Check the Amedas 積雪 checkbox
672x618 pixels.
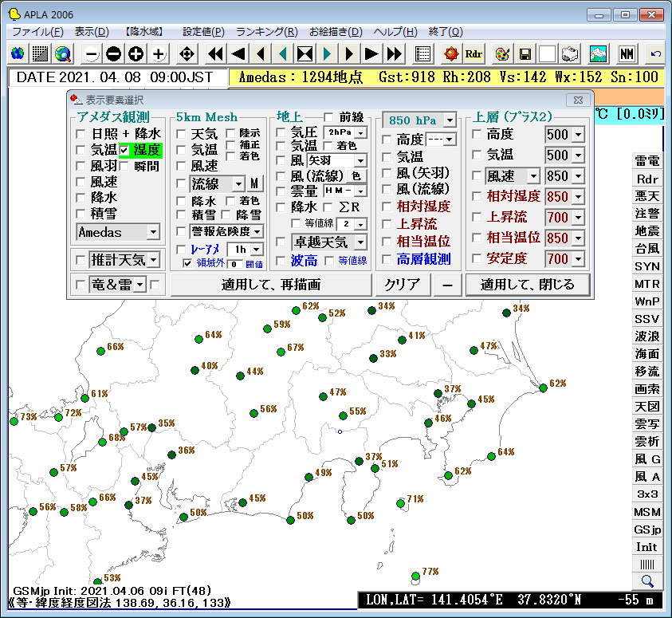(81, 214)
